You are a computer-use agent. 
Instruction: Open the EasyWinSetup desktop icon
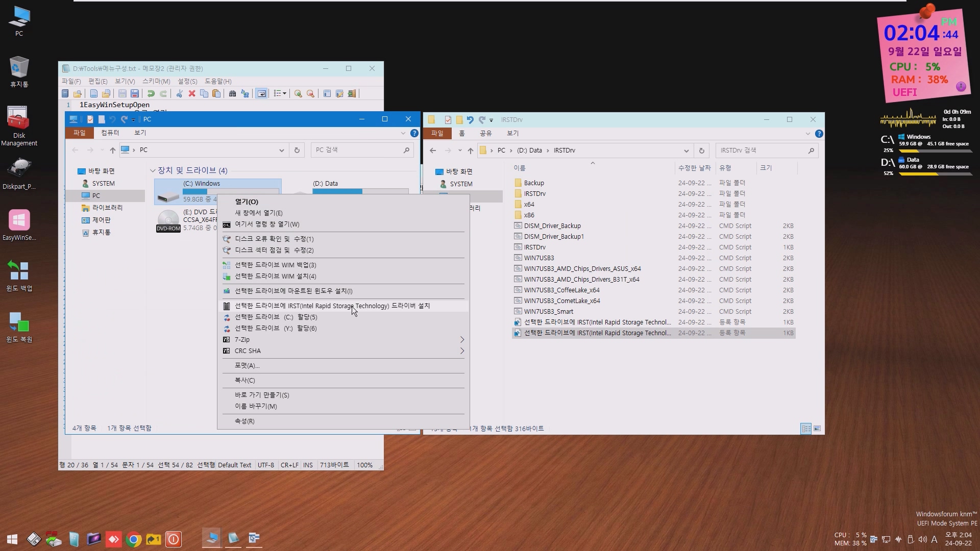19,224
